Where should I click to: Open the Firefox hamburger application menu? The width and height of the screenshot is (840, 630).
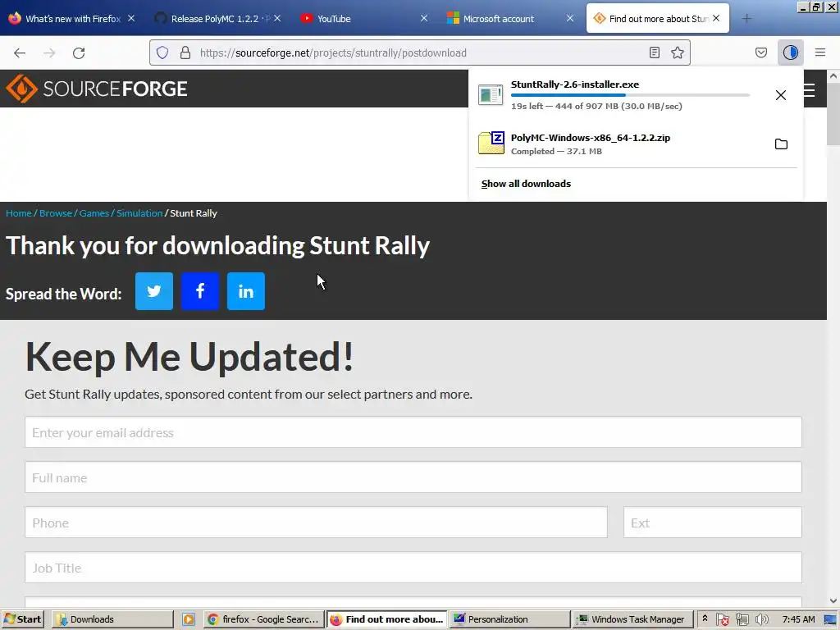click(819, 52)
